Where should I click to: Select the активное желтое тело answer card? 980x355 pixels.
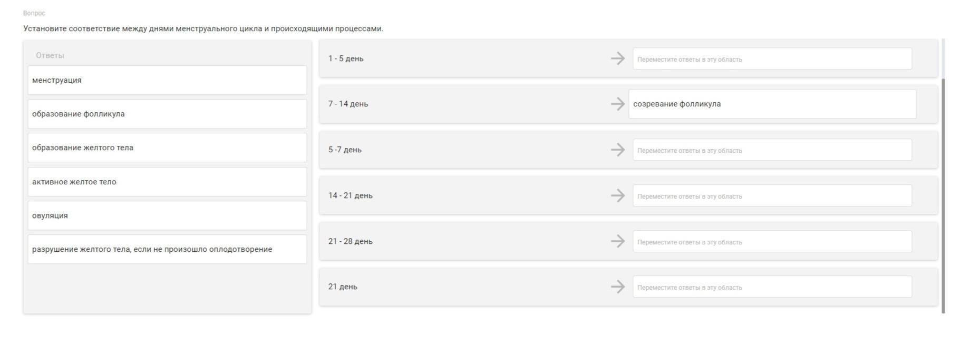pos(167,182)
